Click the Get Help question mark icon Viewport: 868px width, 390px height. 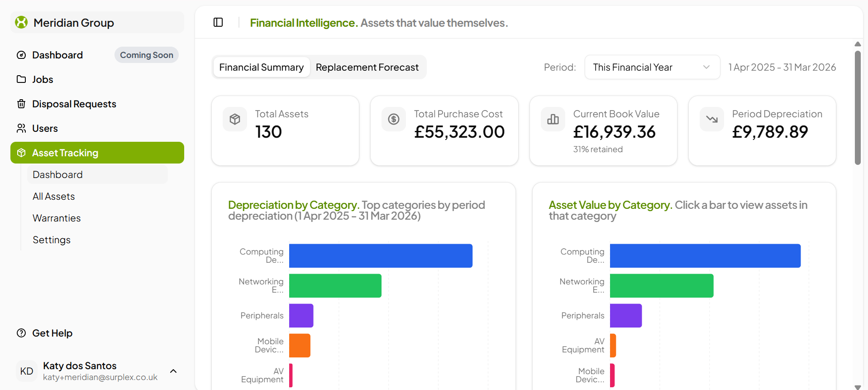(x=21, y=333)
